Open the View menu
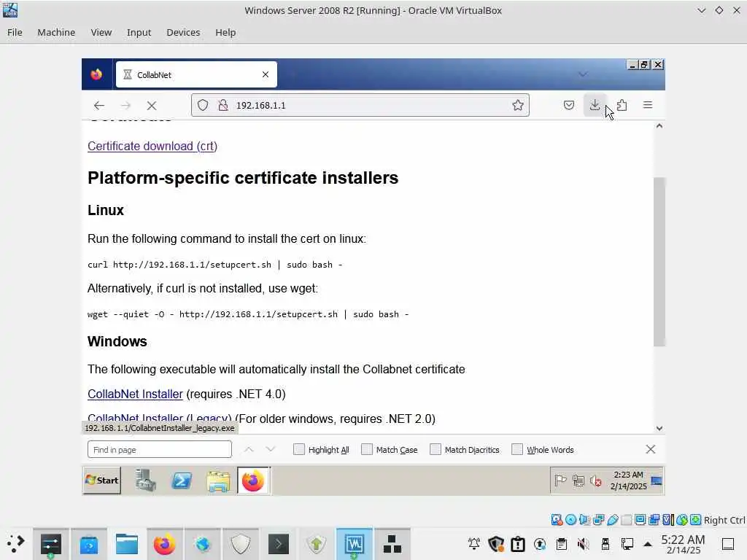The width and height of the screenshot is (747, 560). (101, 32)
